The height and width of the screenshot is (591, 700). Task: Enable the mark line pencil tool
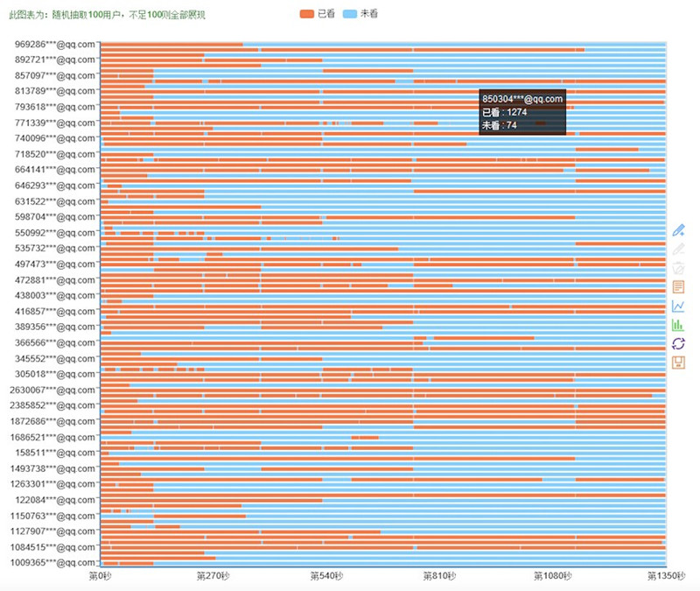click(x=678, y=230)
